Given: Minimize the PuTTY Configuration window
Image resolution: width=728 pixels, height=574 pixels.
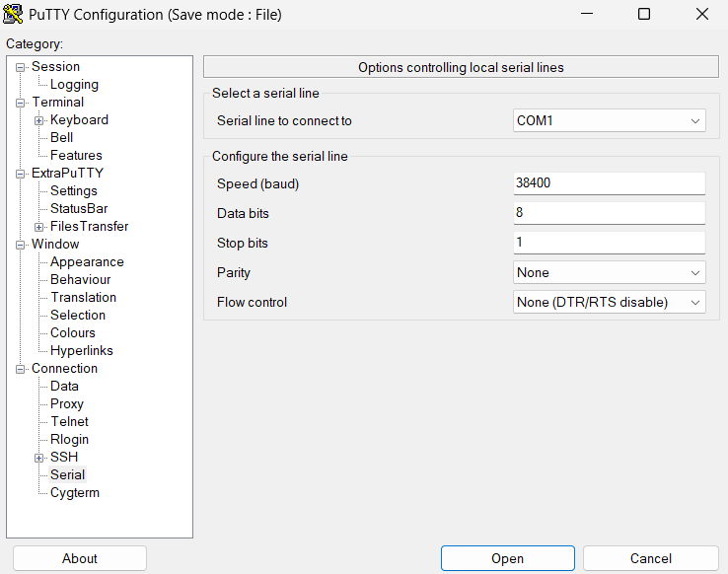Looking at the screenshot, I should tap(587, 14).
